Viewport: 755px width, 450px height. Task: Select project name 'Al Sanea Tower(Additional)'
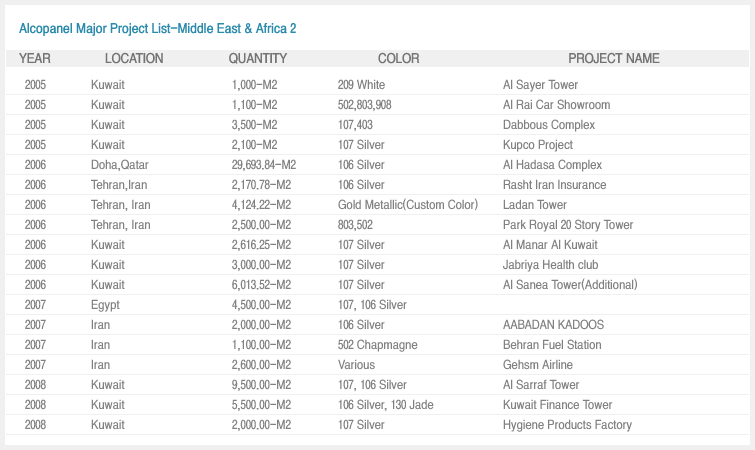570,285
